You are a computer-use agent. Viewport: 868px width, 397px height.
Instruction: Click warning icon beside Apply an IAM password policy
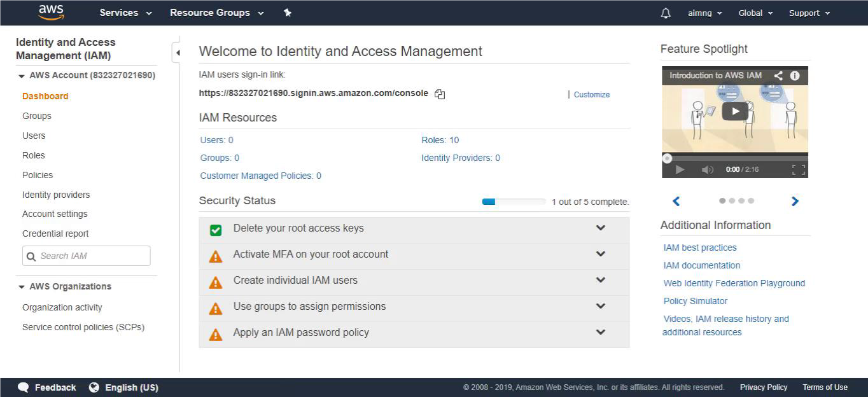click(216, 335)
